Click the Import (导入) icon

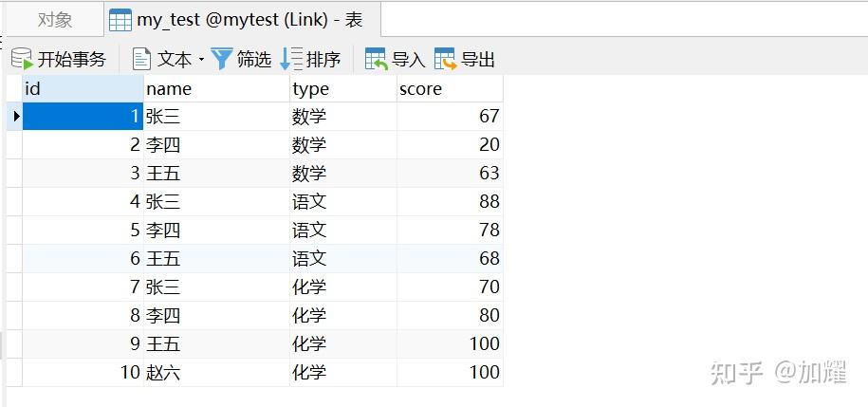377,60
